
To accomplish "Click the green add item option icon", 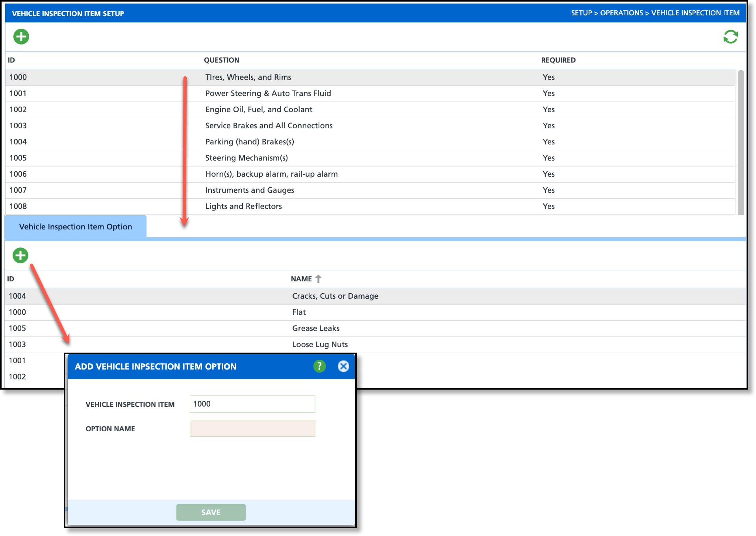I will point(20,255).
